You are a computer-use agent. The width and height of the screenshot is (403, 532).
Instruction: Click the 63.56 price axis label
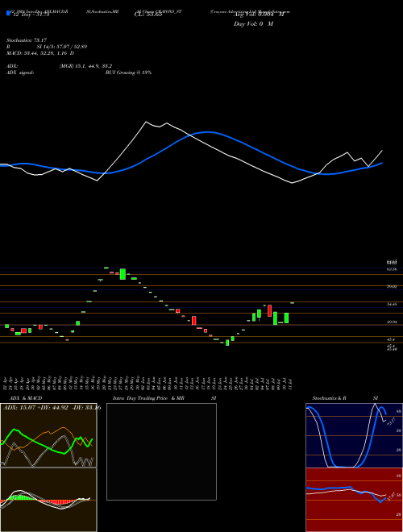point(392,269)
